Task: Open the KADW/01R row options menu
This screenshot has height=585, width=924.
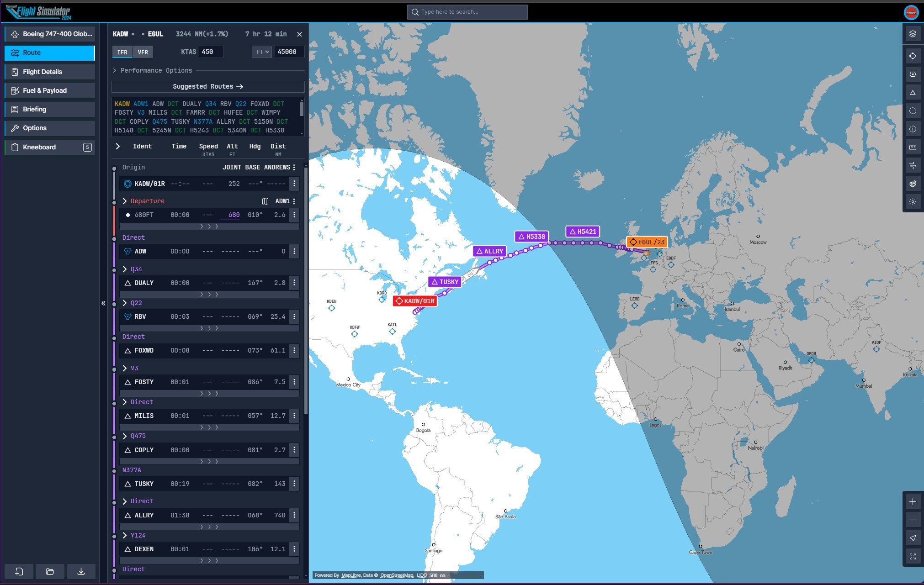Action: click(294, 184)
